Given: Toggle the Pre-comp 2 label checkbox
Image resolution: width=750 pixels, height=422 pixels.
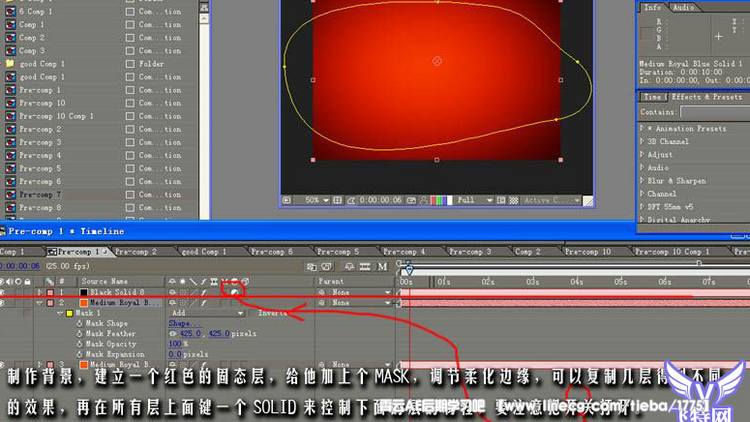Looking at the screenshot, I should click(x=130, y=129).
